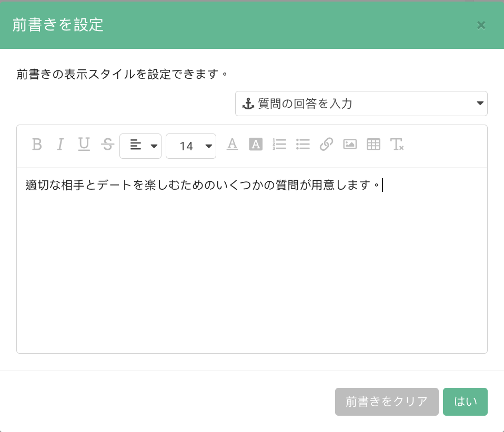Click inside the foreword text editing area

coord(252,261)
